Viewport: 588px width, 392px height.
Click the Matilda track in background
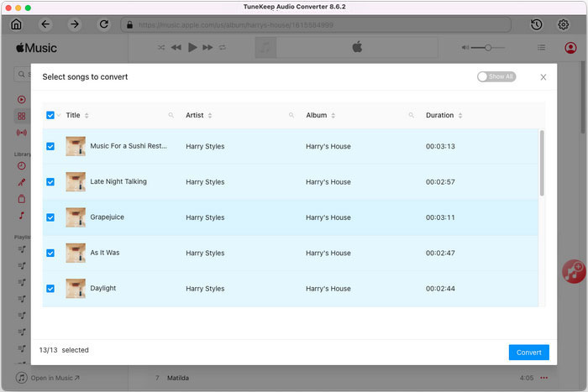coord(178,378)
